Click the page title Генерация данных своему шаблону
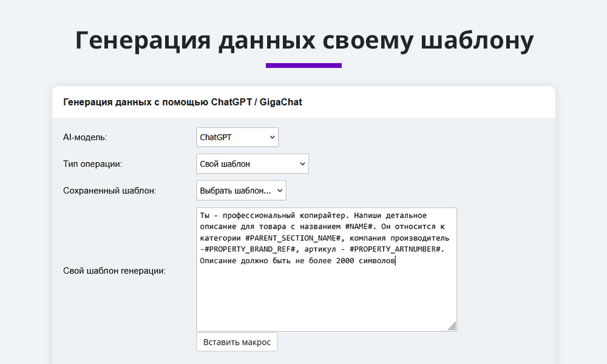 303,39
